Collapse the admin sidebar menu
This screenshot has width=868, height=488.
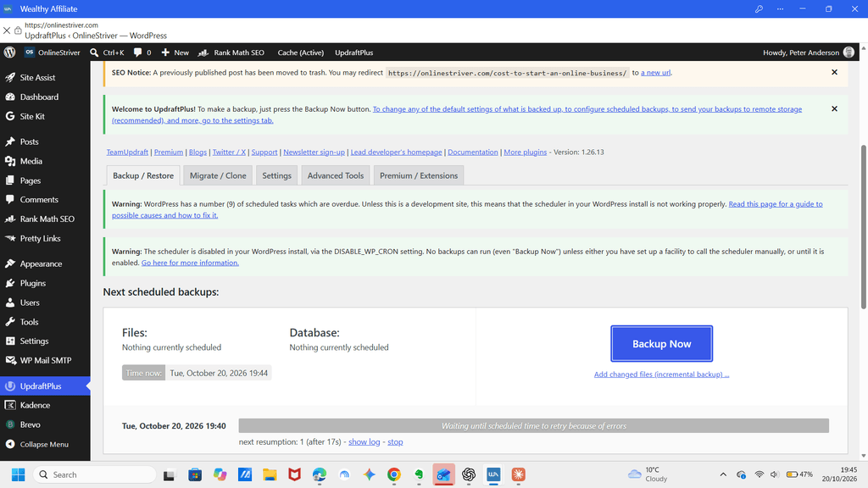[45, 444]
